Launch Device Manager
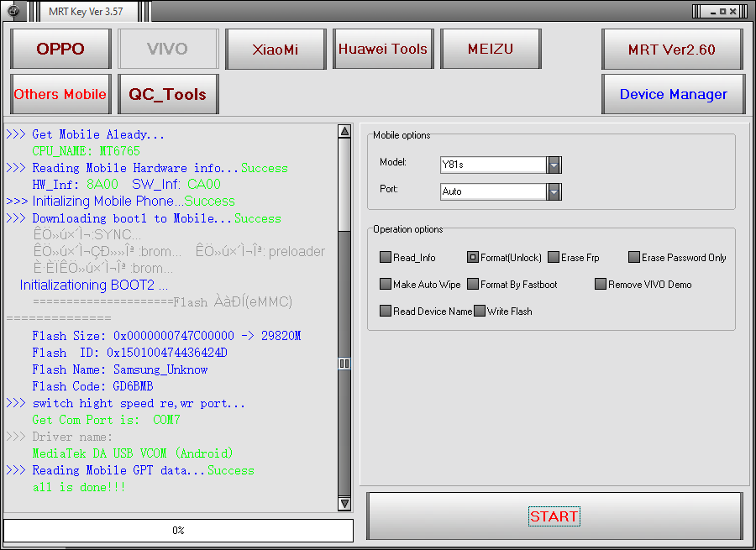 tap(673, 94)
